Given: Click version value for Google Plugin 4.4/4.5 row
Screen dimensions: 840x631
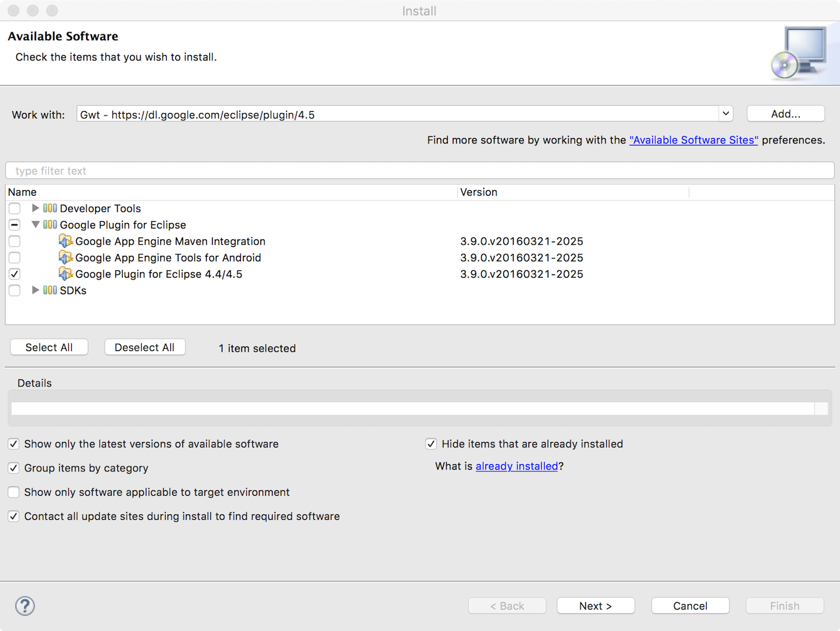Looking at the screenshot, I should [x=521, y=274].
